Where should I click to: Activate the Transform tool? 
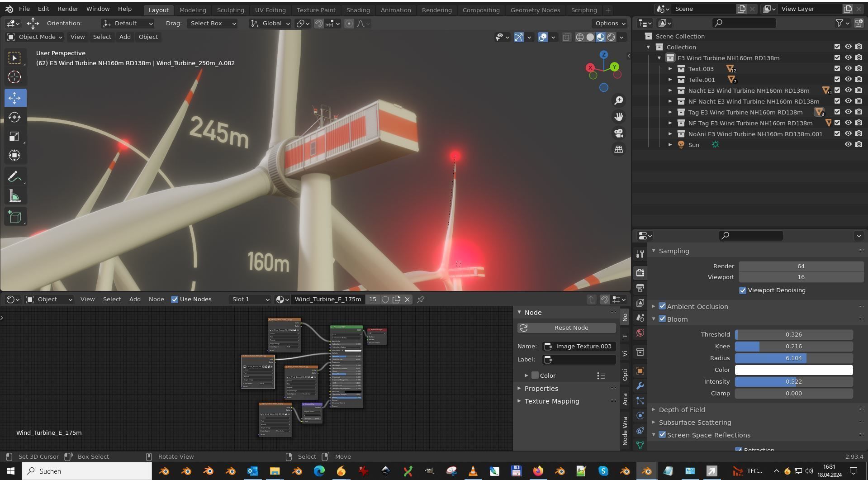coord(14,155)
